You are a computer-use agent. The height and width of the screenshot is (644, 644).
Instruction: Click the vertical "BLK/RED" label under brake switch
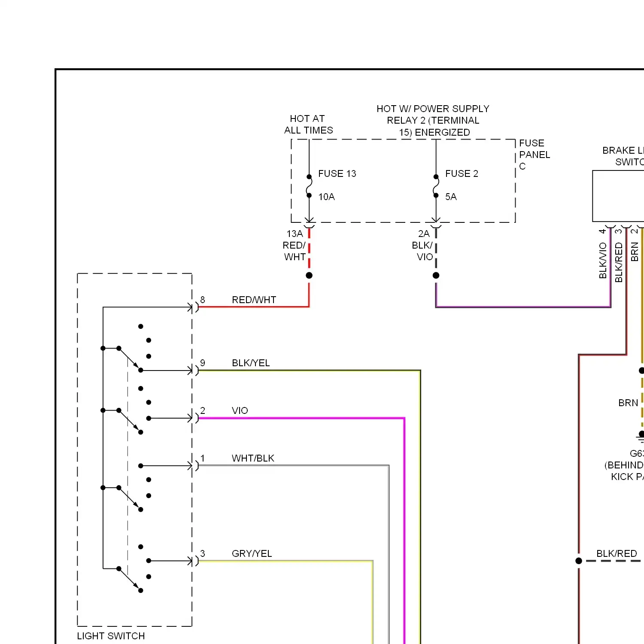point(619,262)
